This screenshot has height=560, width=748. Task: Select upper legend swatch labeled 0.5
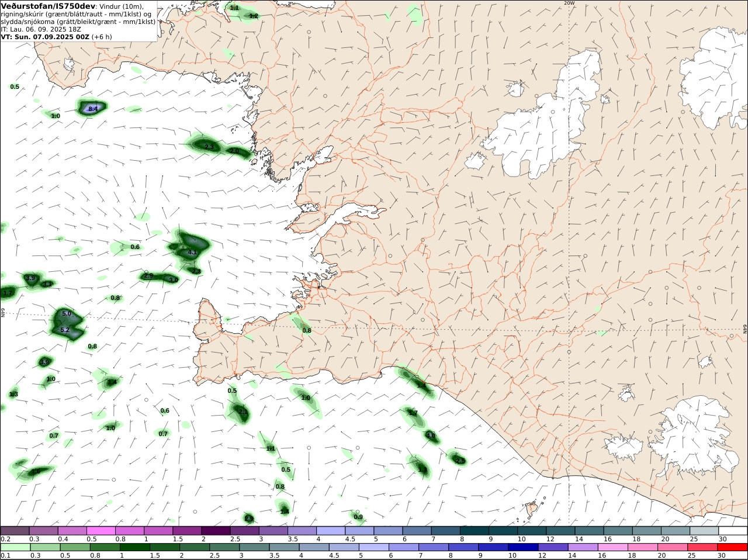pos(101,530)
